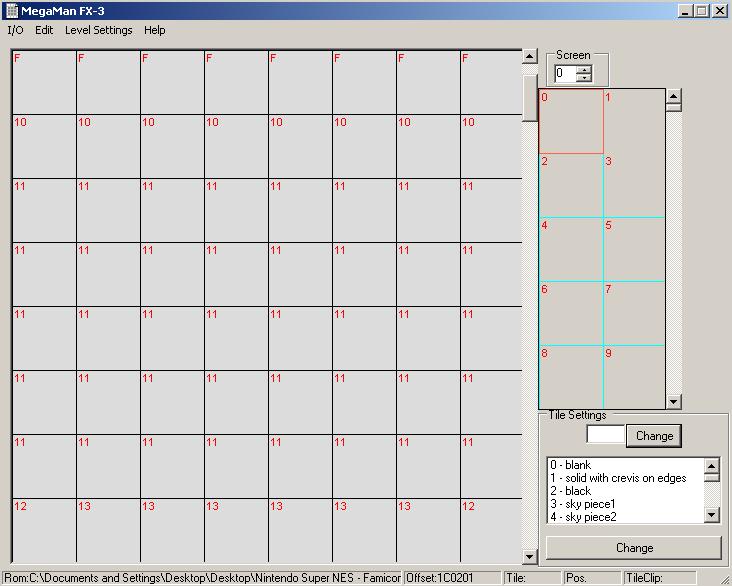Choose tile 8 in the tile palette
The height and width of the screenshot is (586, 732).
(571, 377)
